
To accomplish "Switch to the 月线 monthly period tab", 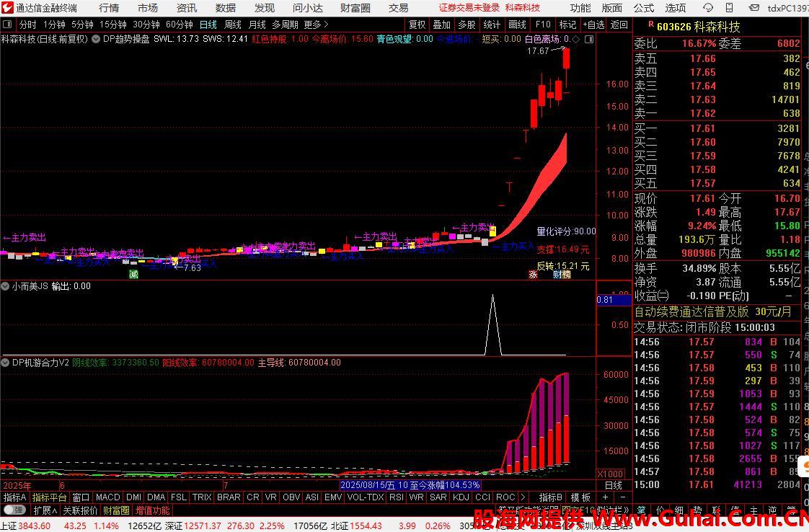I will point(257,25).
